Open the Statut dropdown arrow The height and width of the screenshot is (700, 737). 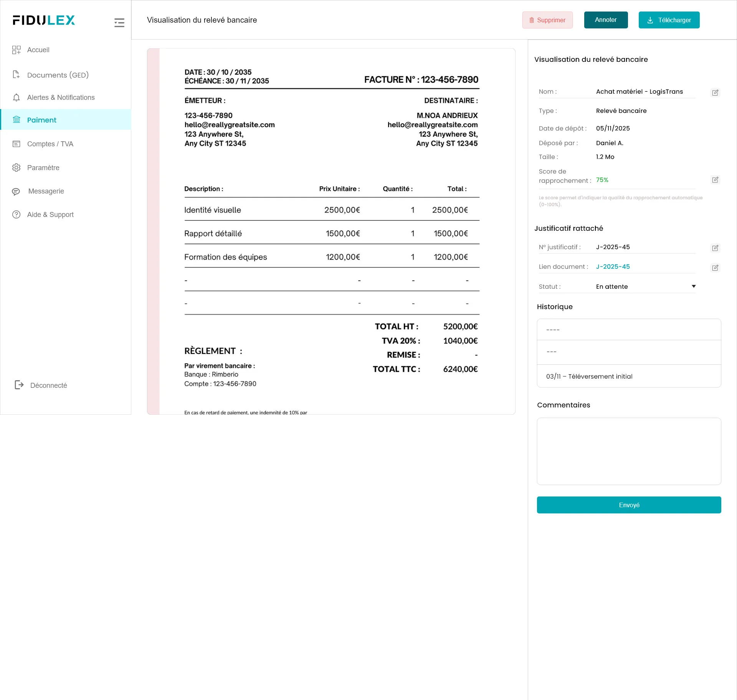point(694,286)
